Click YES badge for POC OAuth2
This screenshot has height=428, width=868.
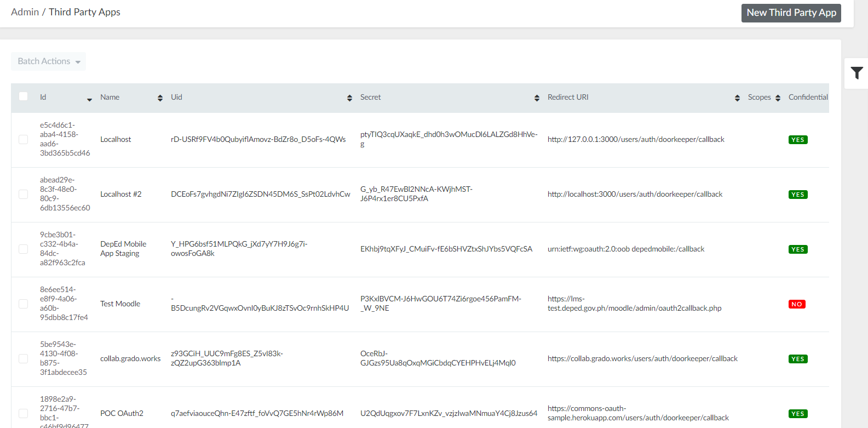[x=798, y=414]
